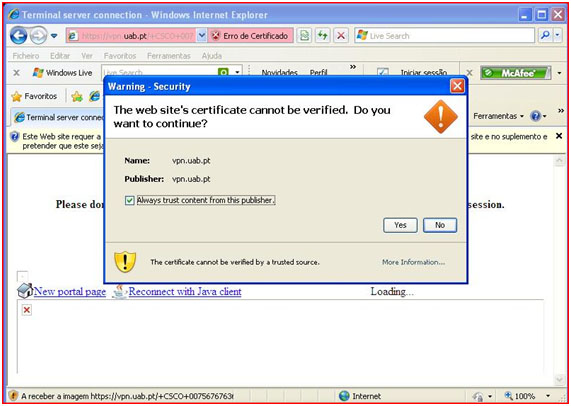Close the Windows Live toolbar
Viewport: 571px width, 406px height.
tap(16, 73)
